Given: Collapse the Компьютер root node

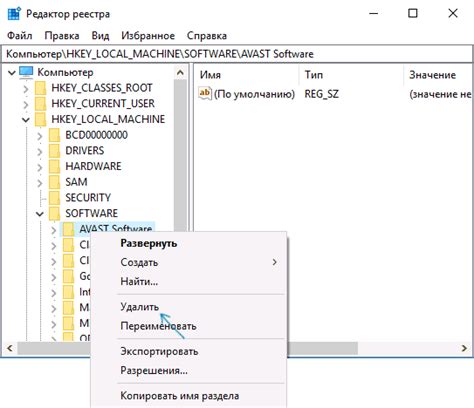Looking at the screenshot, I should (x=12, y=72).
